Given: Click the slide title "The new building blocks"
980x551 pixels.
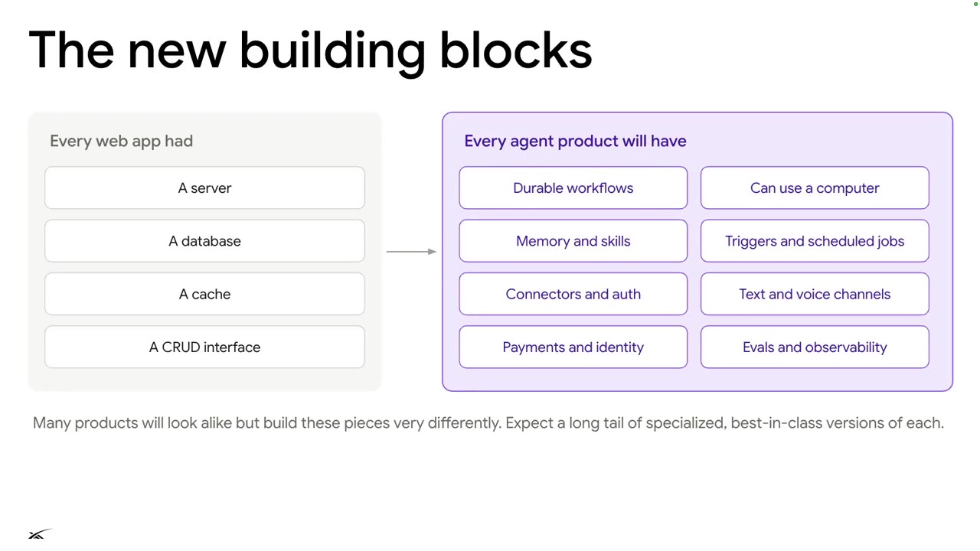Looking at the screenshot, I should tap(310, 51).
